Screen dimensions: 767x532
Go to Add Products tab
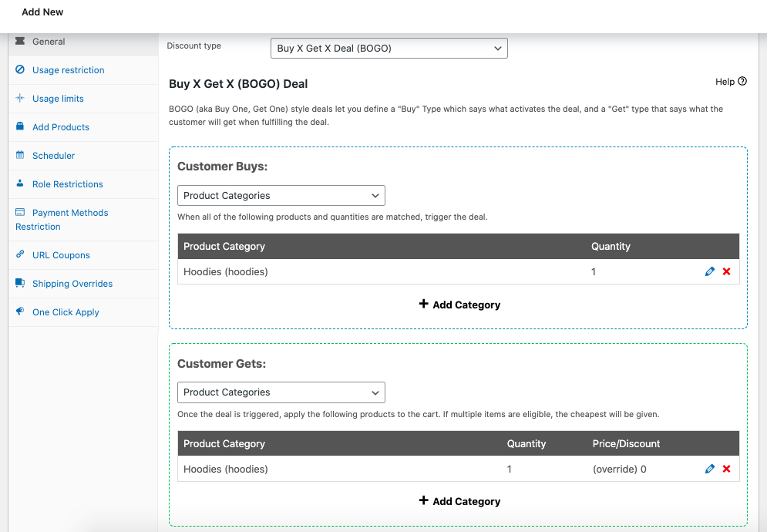tap(83, 126)
